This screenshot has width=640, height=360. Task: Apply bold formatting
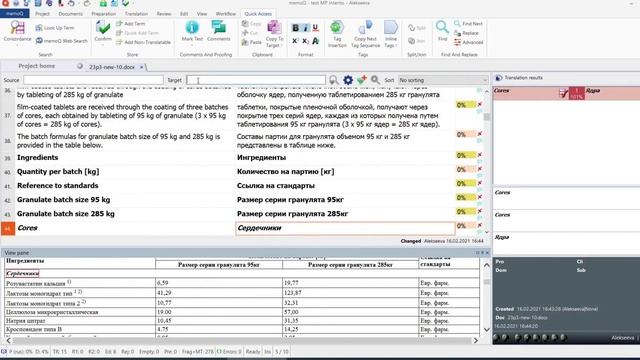click(x=295, y=28)
